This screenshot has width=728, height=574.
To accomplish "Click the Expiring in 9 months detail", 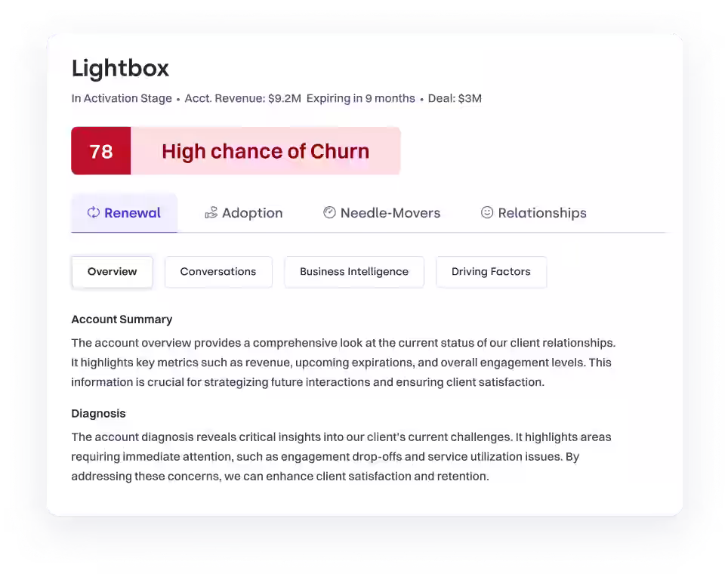I will (x=361, y=98).
